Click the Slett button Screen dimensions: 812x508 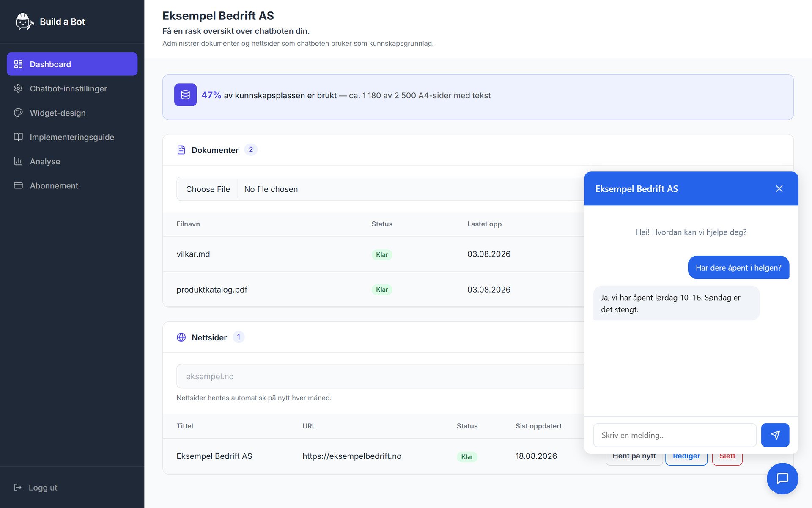coord(727,459)
